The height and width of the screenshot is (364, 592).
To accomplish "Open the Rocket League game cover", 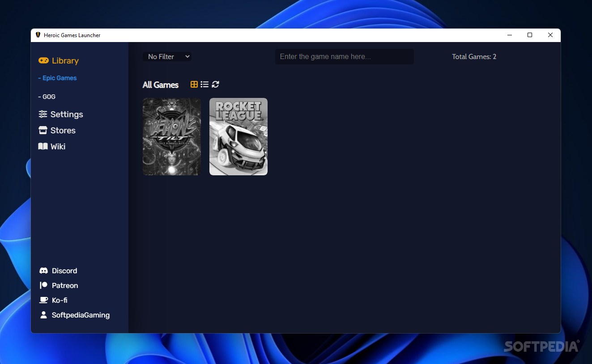I will pos(239,136).
